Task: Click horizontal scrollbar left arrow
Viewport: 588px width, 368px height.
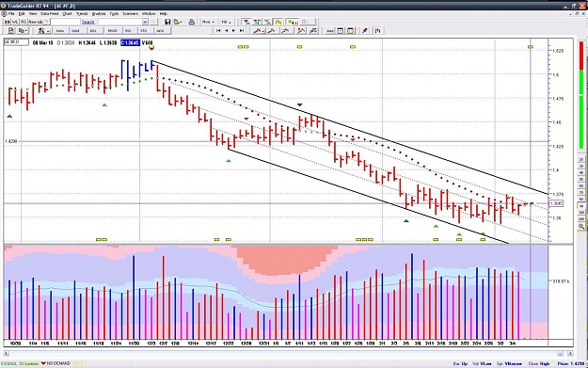Action: (x=7, y=353)
